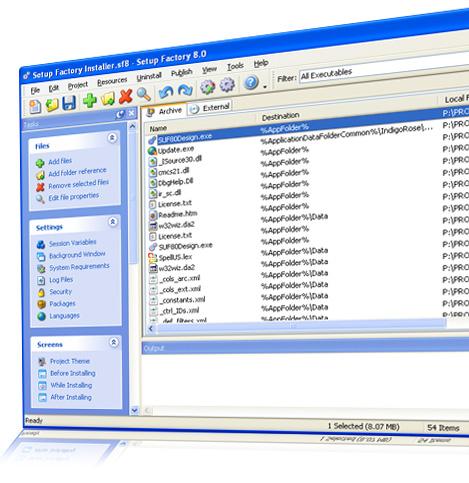Image resolution: width=469 pixels, height=483 pixels.
Task: Collapse the Settings task group
Action: 113,221
